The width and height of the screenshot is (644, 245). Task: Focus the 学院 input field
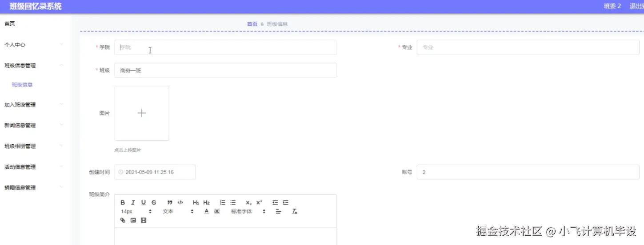coord(225,47)
